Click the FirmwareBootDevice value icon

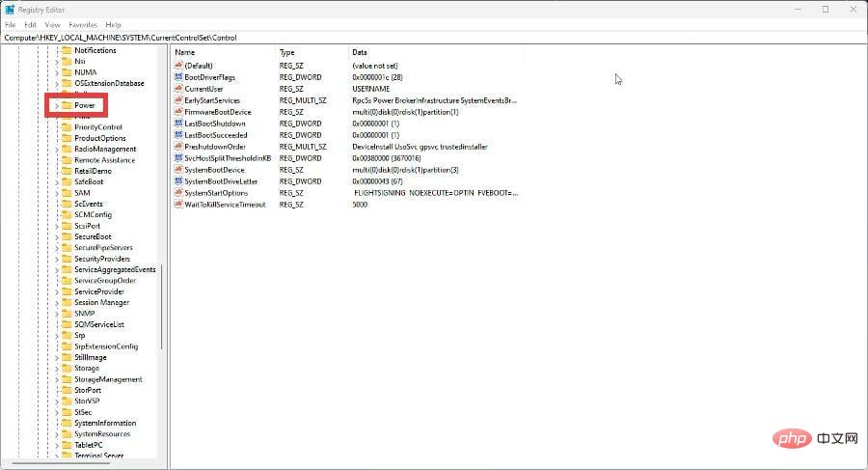click(x=178, y=112)
